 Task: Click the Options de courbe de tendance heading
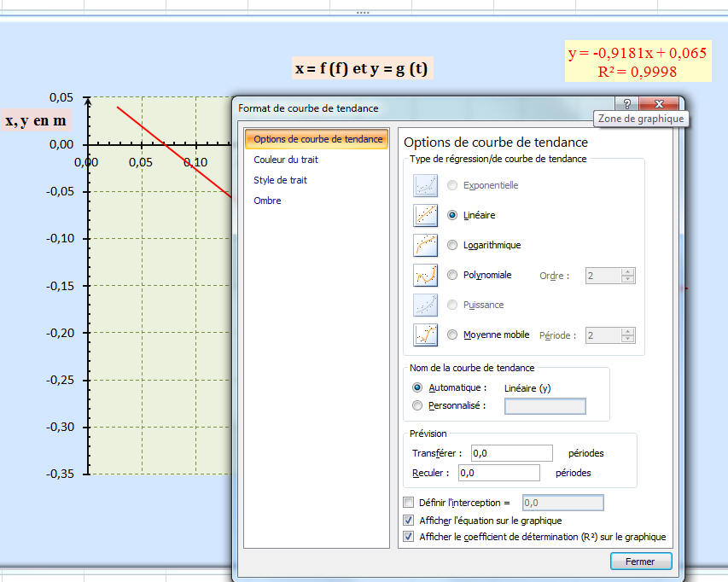[x=496, y=142]
